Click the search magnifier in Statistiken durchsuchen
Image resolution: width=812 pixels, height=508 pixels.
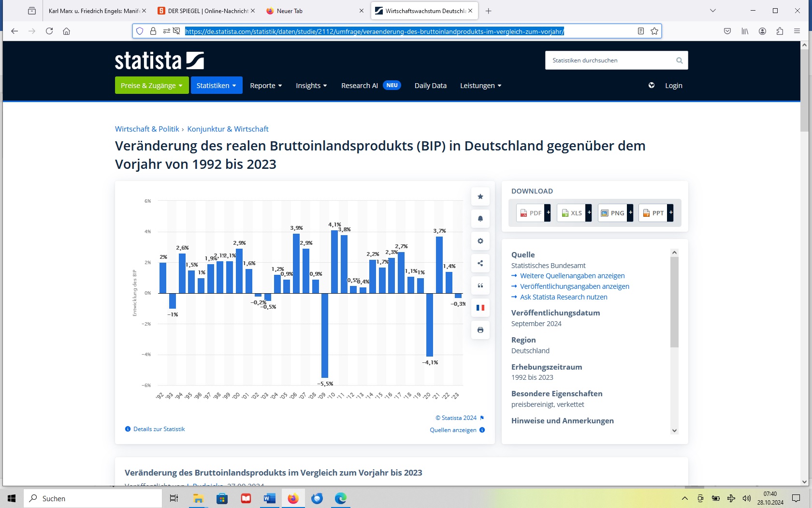(679, 60)
